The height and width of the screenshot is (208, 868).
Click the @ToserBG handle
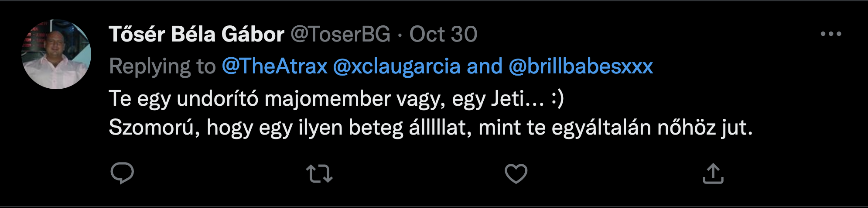[340, 34]
